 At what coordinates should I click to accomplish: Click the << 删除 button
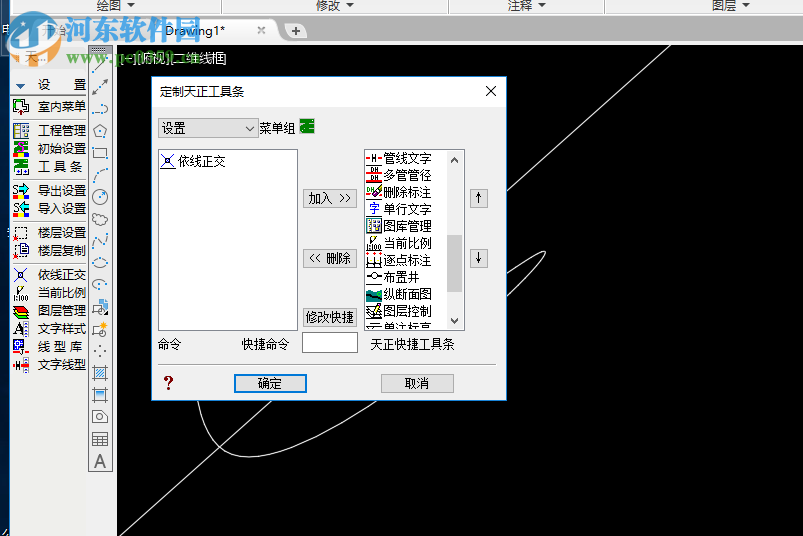329,258
